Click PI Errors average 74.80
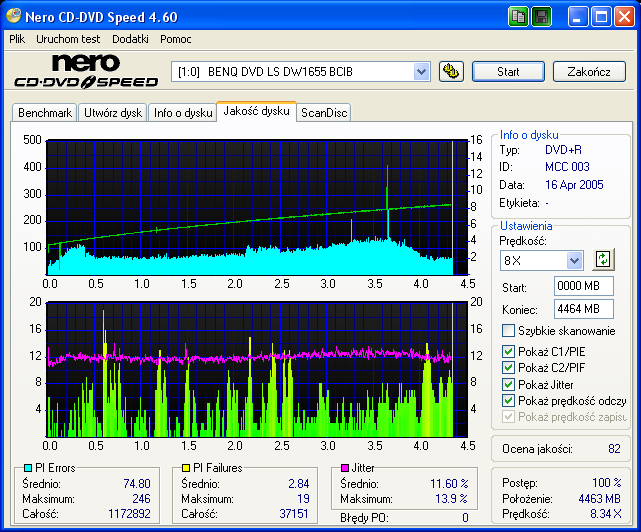The image size is (641, 532). click(137, 484)
